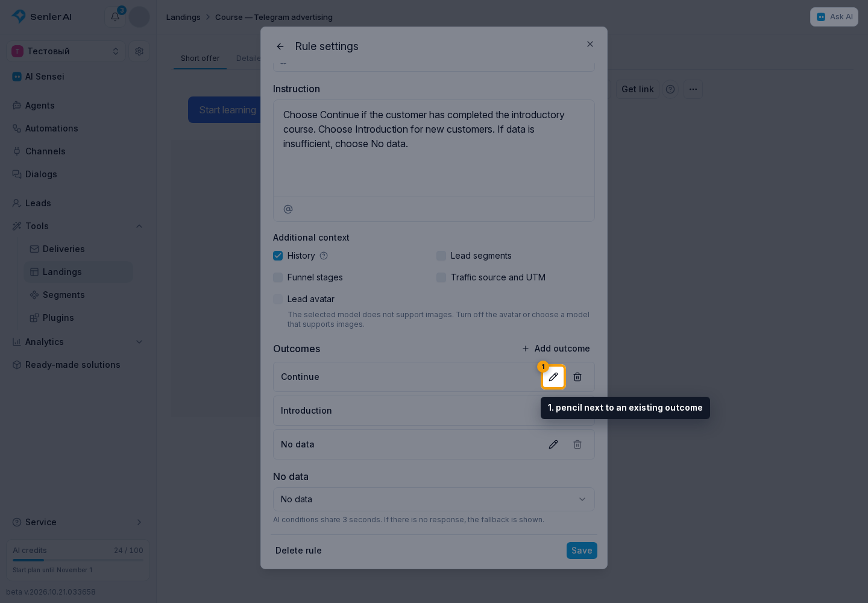The image size is (868, 603).
Task: Open the Тестовый workspace selector
Action: pyautogui.click(x=66, y=51)
